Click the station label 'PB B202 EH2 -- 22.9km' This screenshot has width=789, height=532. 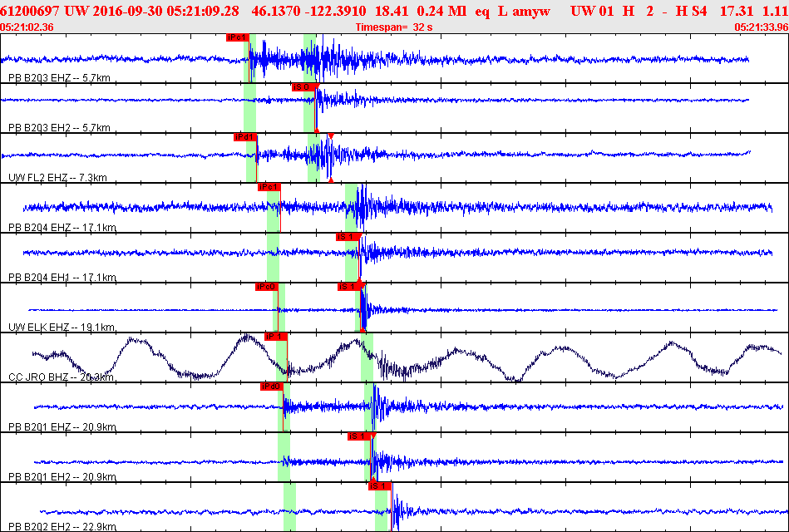62,527
